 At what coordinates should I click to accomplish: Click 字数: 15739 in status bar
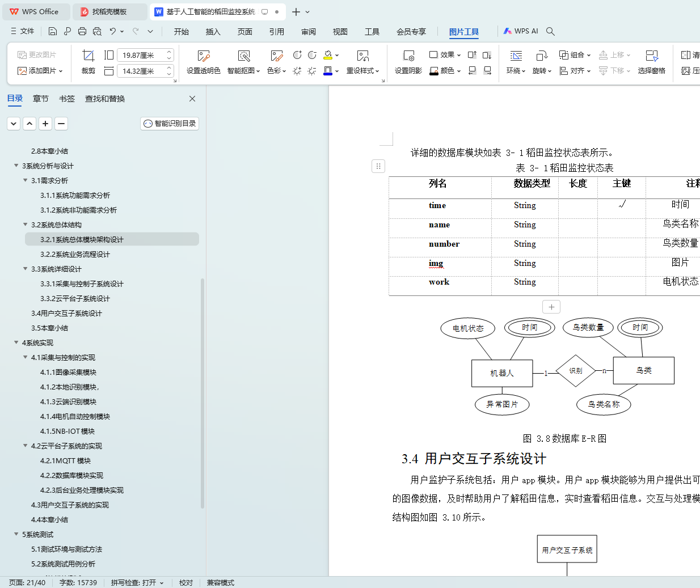click(78, 582)
